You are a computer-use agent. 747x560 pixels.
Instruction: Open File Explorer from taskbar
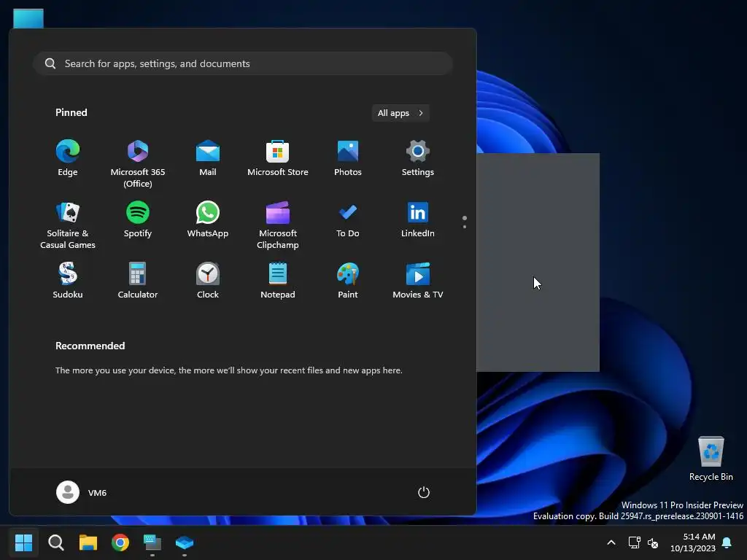[88, 542]
